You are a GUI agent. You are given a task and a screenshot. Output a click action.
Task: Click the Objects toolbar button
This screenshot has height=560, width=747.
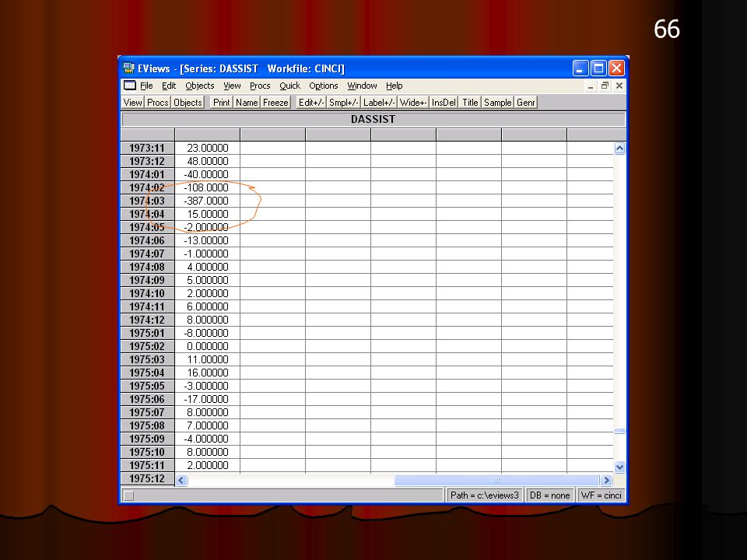point(188,103)
